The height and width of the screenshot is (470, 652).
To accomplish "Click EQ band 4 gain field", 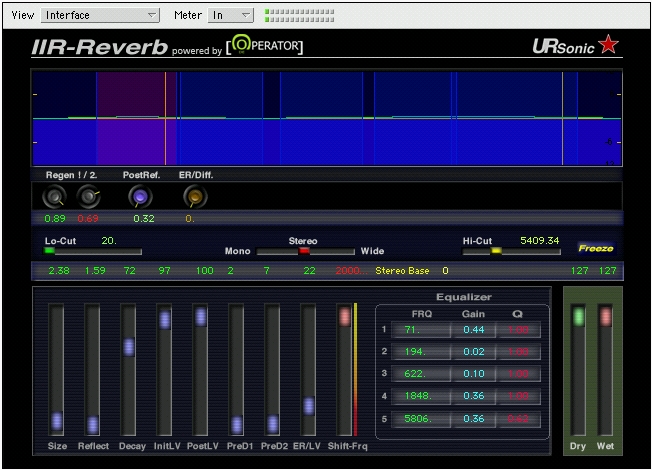I will 474,396.
